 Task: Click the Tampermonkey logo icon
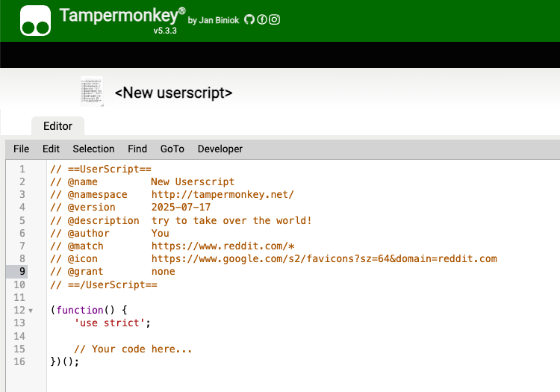pyautogui.click(x=35, y=21)
